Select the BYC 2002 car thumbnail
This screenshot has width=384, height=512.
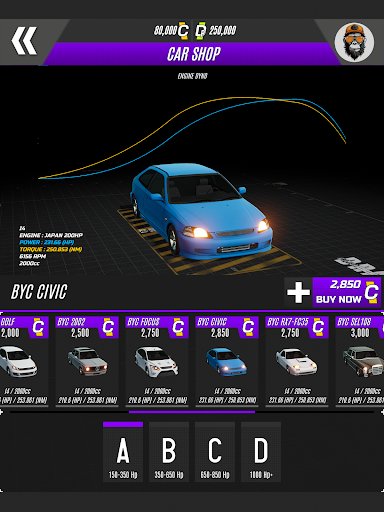[87, 361]
